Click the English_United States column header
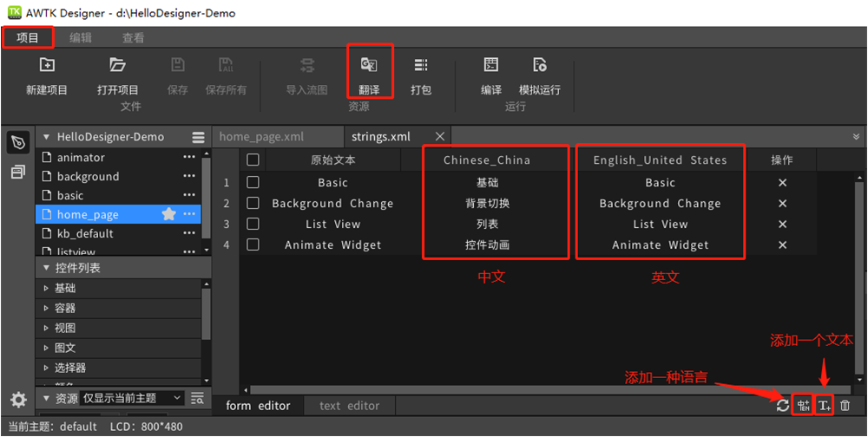This screenshot has width=868, height=437. pos(660,160)
